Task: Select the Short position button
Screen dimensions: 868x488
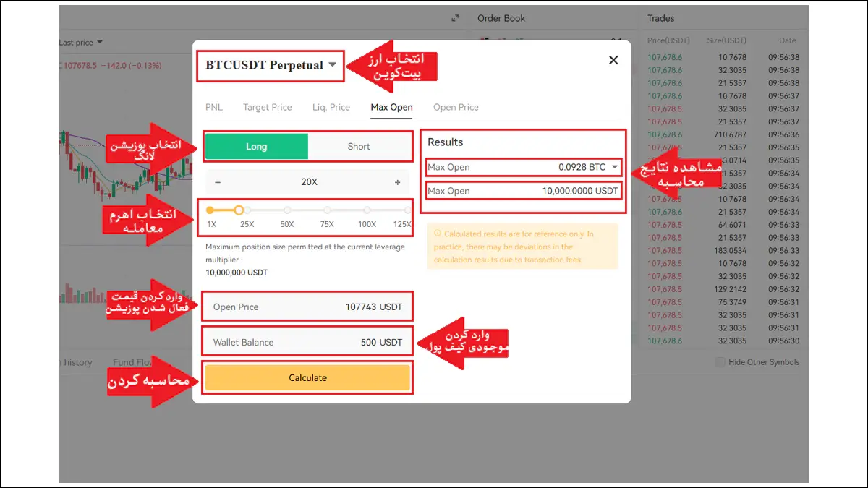Action: [359, 146]
